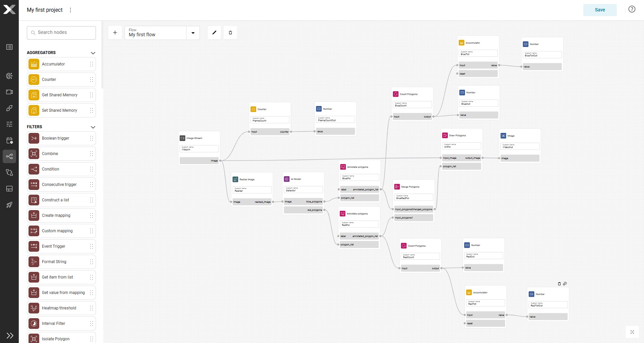Click the BlueRedPol Merge Polygons name field

[414, 197]
